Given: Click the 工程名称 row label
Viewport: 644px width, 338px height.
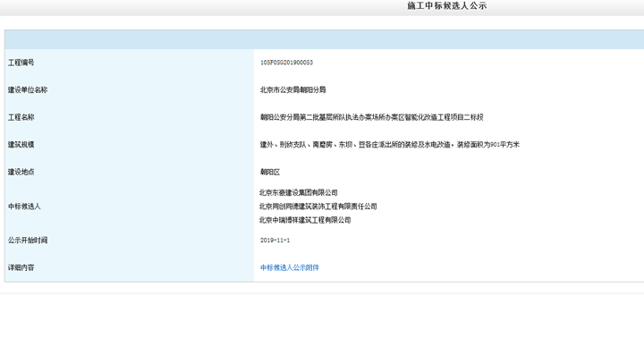Looking at the screenshot, I should click(x=21, y=117).
